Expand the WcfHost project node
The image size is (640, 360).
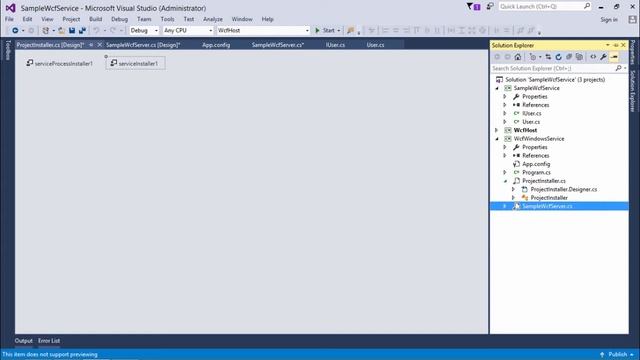(x=497, y=131)
